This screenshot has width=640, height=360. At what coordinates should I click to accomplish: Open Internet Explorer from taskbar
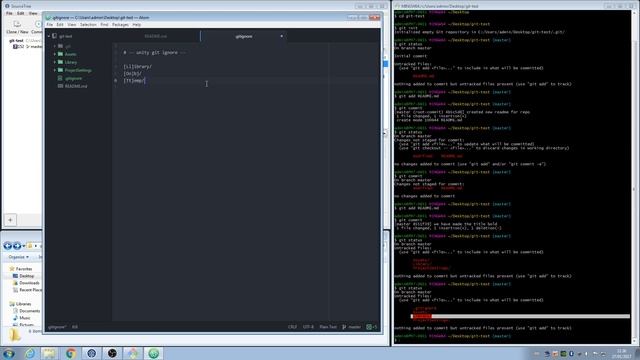30,353
